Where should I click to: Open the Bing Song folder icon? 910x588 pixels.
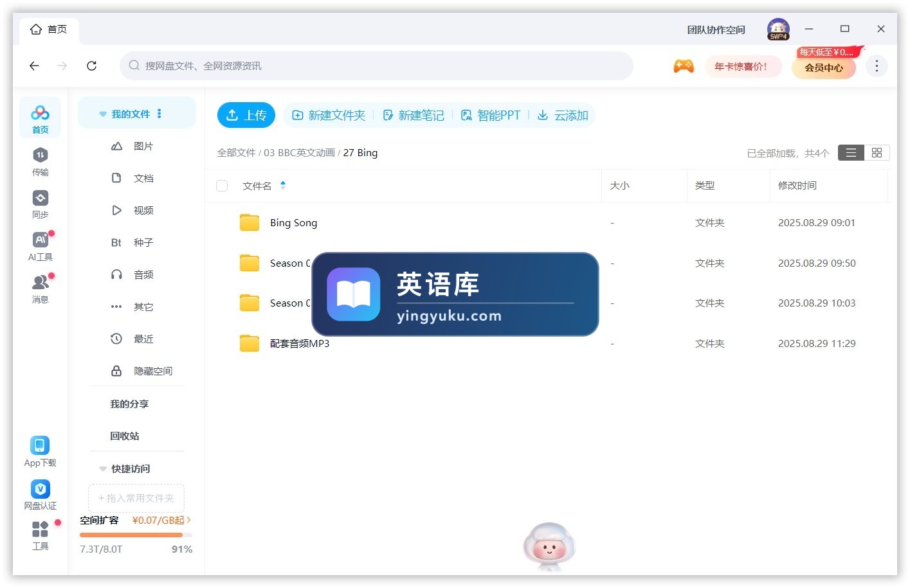[x=250, y=222]
